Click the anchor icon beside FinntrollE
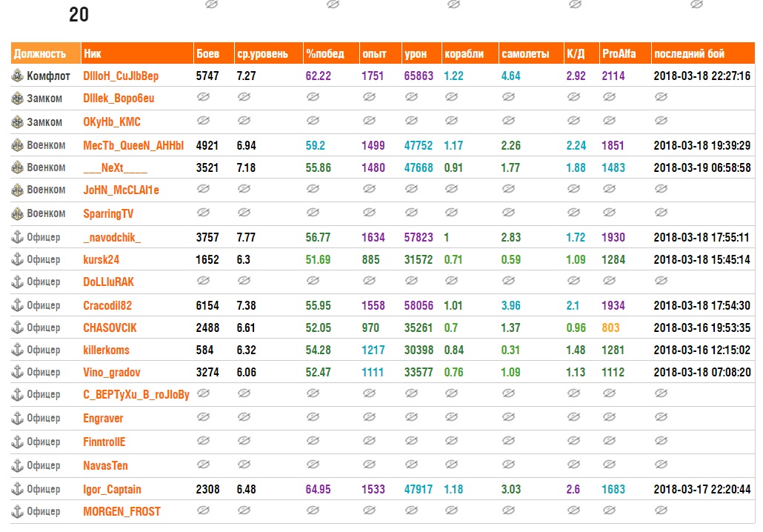 (18, 442)
